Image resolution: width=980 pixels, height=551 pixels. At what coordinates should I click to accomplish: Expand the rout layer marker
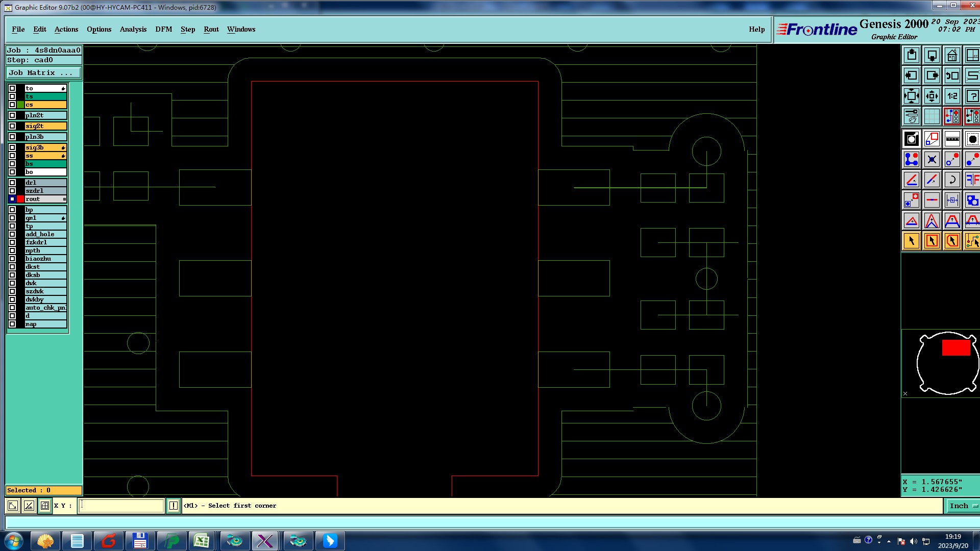coord(64,199)
